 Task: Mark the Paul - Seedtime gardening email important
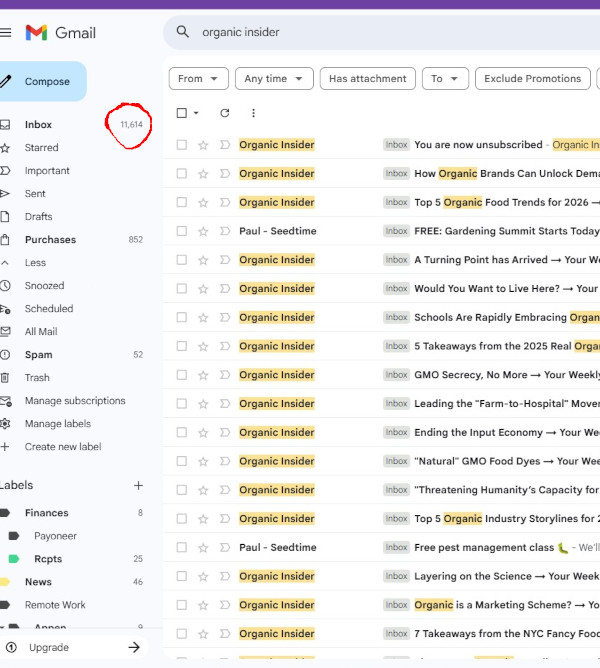click(x=224, y=231)
